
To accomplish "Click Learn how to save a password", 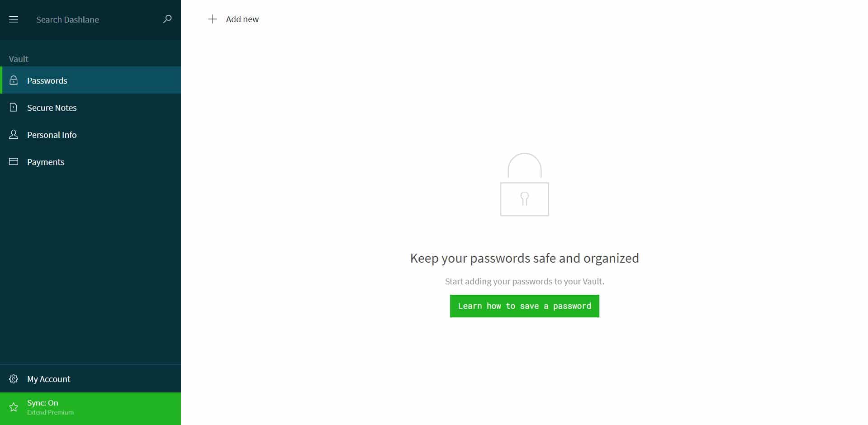I will [524, 306].
